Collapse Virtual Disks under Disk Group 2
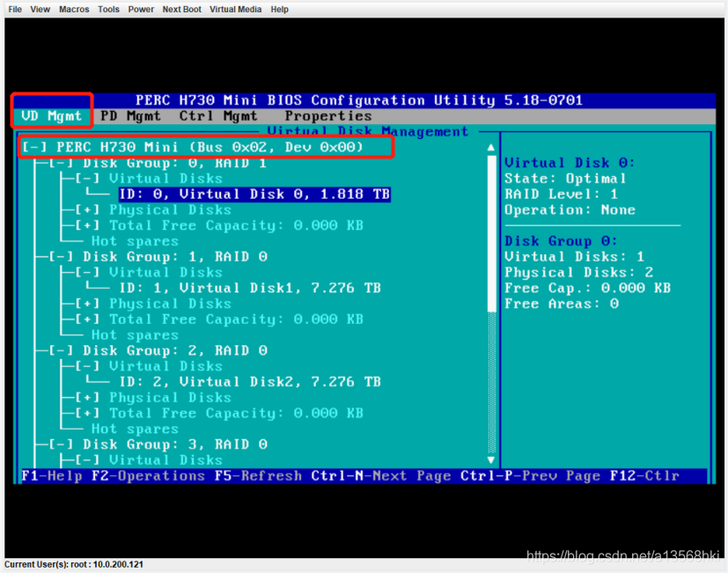The width and height of the screenshot is (728, 573). [87, 366]
